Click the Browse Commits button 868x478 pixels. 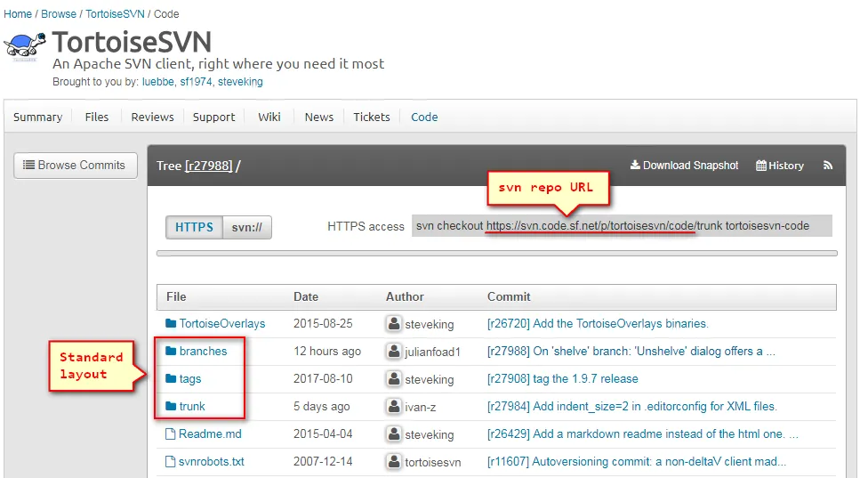click(76, 165)
